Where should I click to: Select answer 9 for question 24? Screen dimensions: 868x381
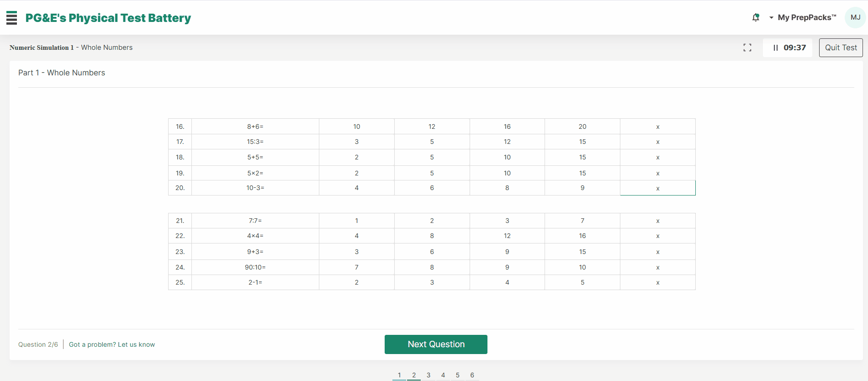point(507,267)
